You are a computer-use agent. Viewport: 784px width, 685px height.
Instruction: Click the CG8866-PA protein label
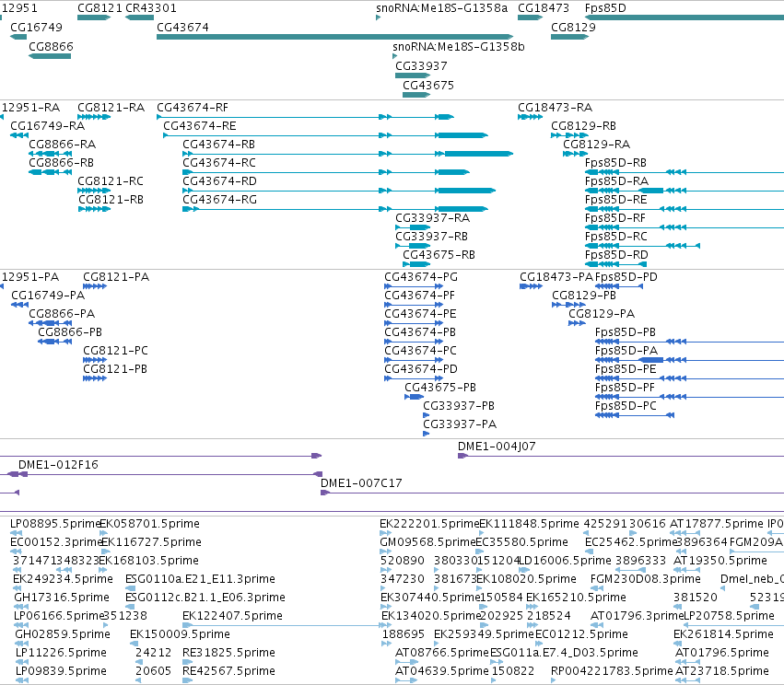[62, 314]
